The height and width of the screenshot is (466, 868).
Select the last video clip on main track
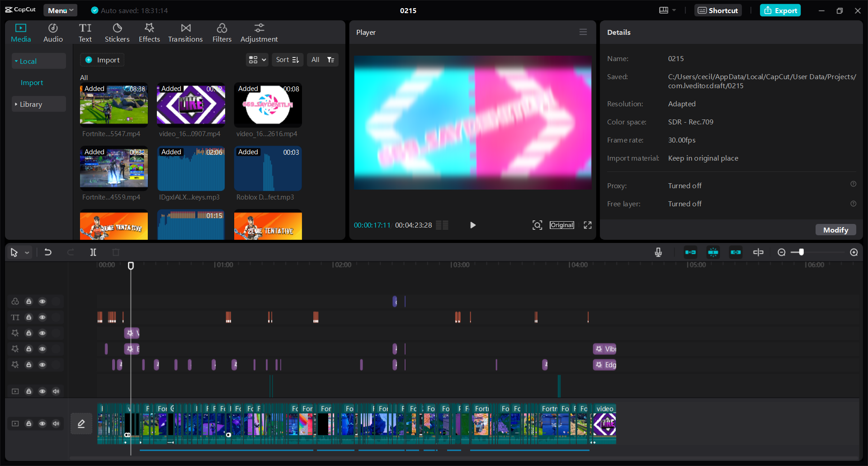click(x=604, y=424)
